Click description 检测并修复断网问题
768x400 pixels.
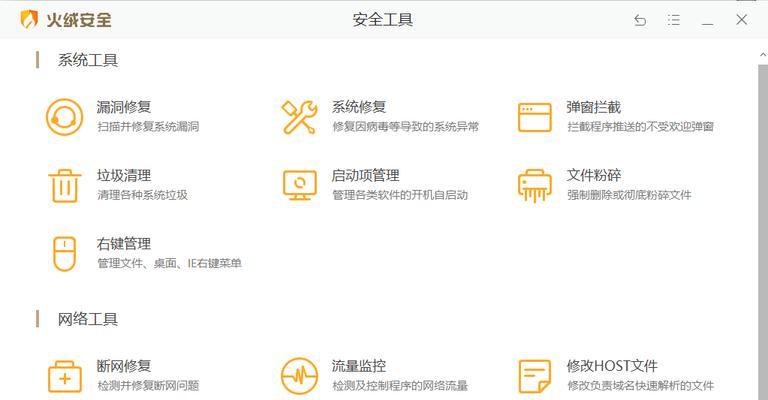pos(148,386)
